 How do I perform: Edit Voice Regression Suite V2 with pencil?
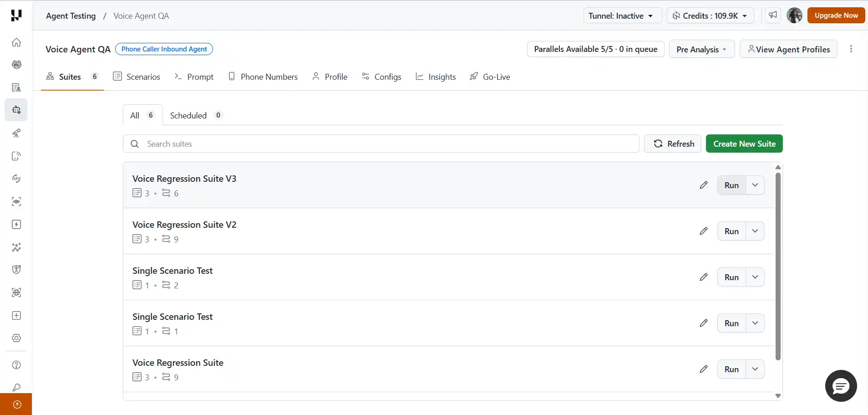[704, 231]
